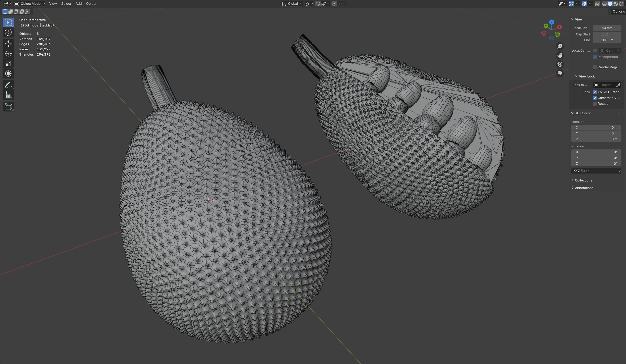Select the Move tool in toolbar
This screenshot has height=364, width=626.
[8, 44]
